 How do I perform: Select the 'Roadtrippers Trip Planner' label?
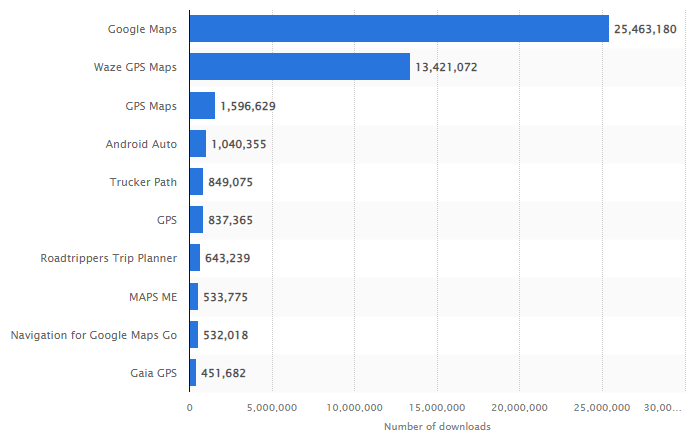point(109,258)
